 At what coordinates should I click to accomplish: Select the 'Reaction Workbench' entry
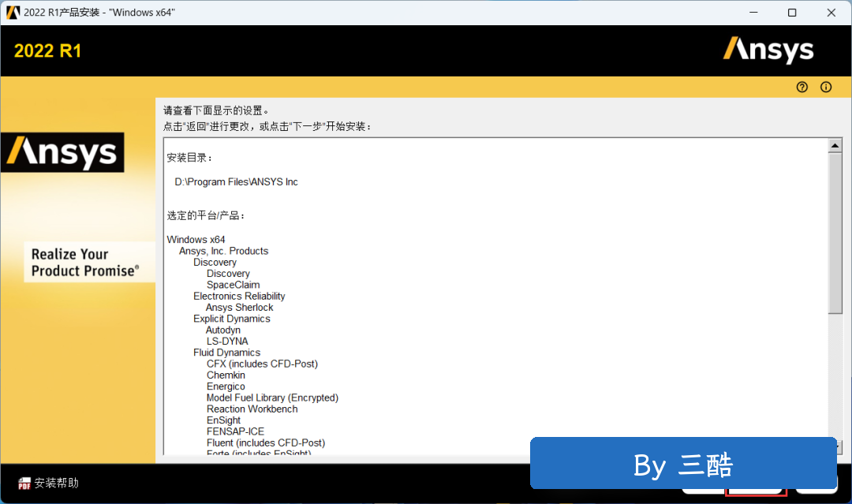pos(252,409)
